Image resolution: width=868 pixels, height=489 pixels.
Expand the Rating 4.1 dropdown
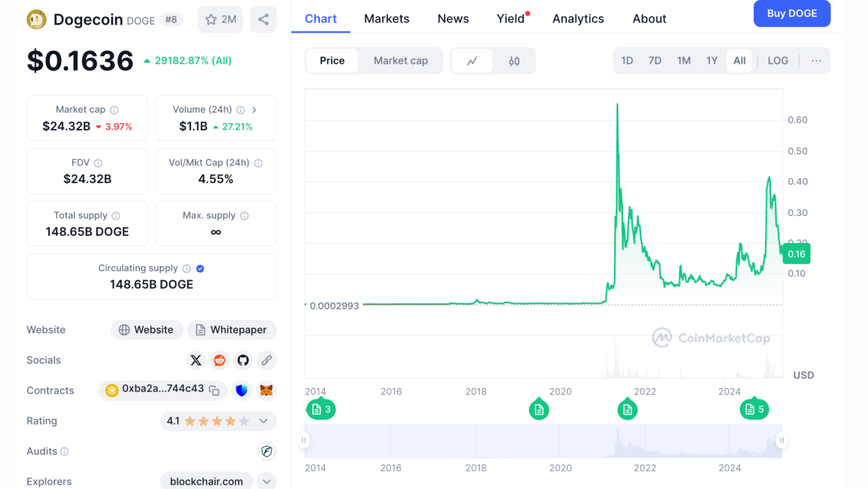[264, 421]
